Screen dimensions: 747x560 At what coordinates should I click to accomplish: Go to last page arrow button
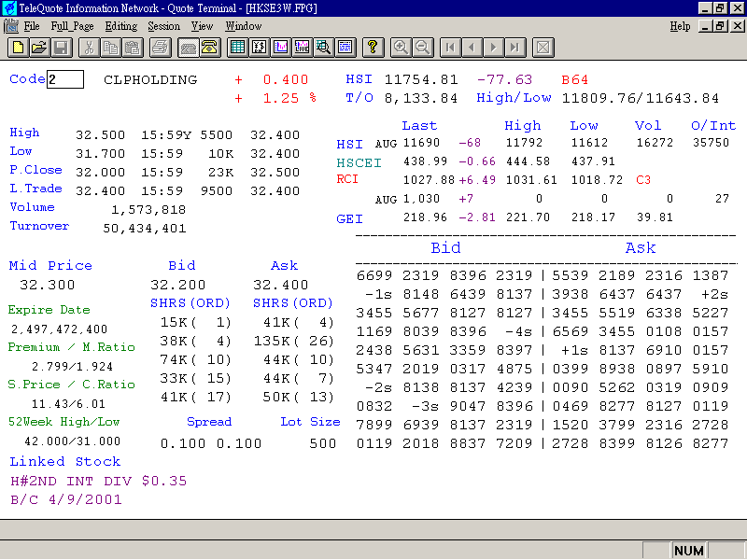[514, 48]
